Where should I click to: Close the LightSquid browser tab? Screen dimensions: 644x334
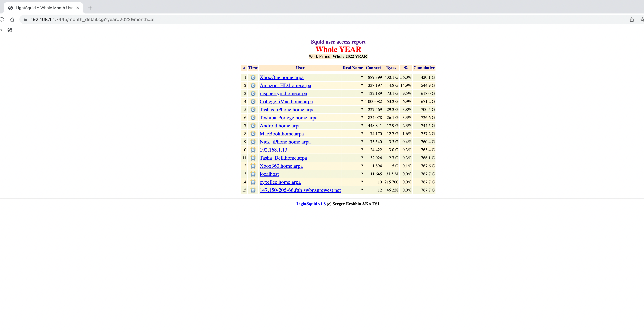point(78,8)
